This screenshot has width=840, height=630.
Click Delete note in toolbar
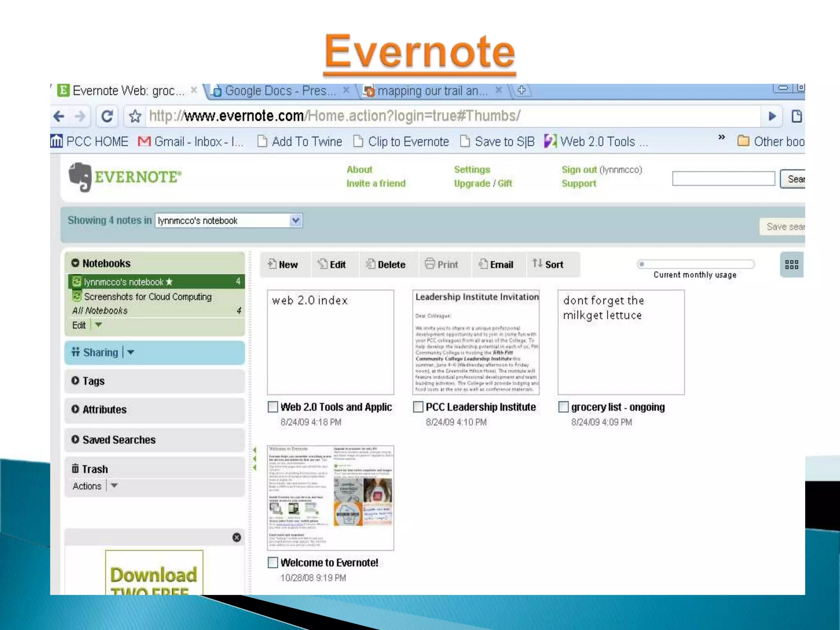tap(386, 265)
